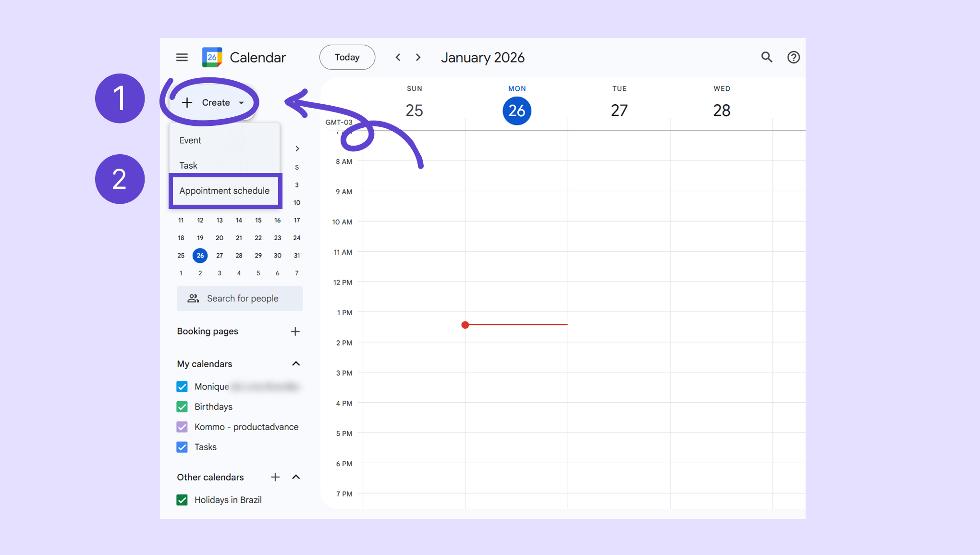Disable the Holidays in Brazil calendar

point(182,500)
